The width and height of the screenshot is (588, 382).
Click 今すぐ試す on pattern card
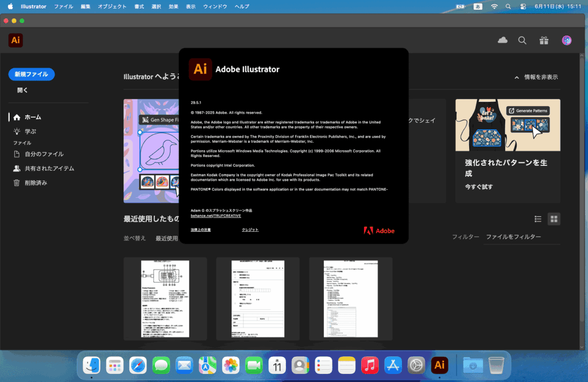pyautogui.click(x=479, y=186)
